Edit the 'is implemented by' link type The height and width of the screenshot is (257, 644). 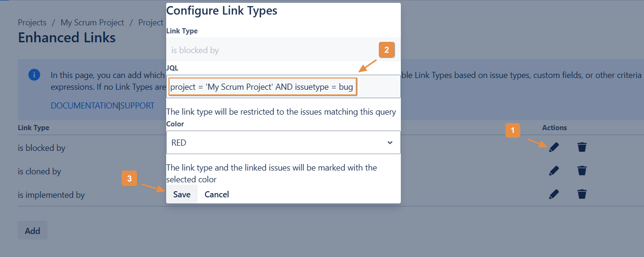[554, 194]
